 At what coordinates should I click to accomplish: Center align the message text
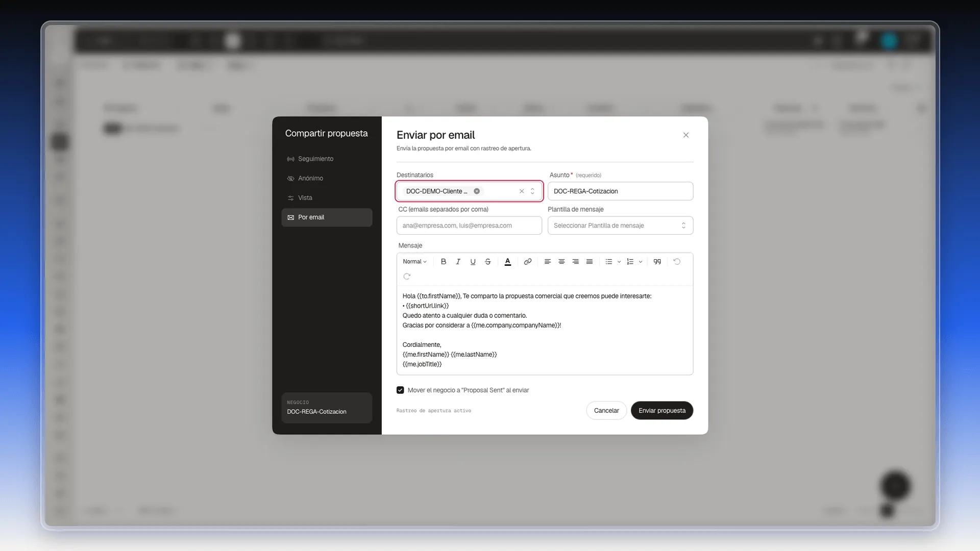pyautogui.click(x=561, y=262)
